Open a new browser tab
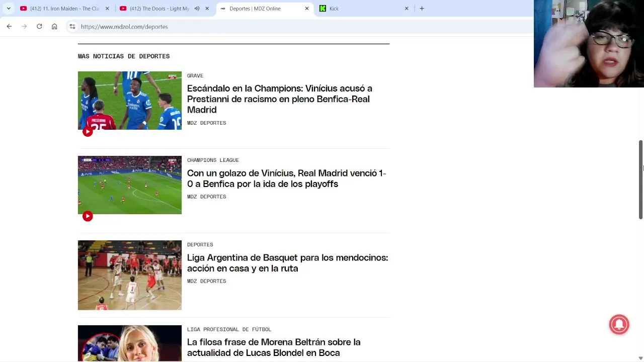The width and height of the screenshot is (644, 362). pyautogui.click(x=422, y=9)
